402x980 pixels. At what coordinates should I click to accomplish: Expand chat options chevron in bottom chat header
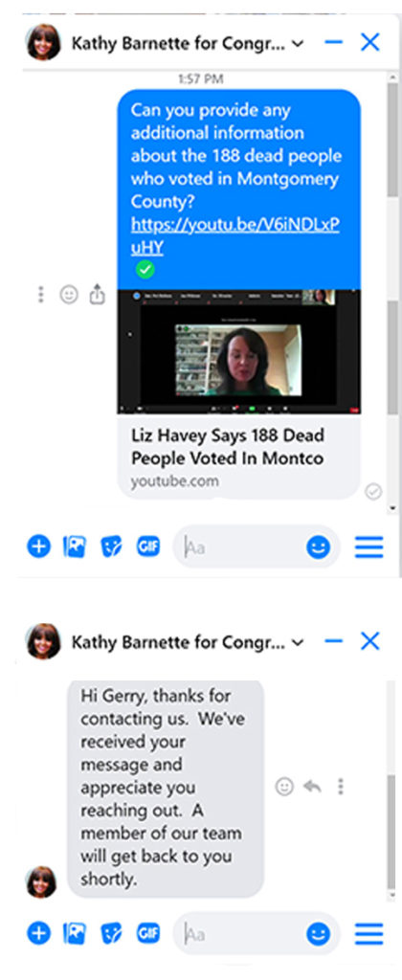pyautogui.click(x=299, y=642)
